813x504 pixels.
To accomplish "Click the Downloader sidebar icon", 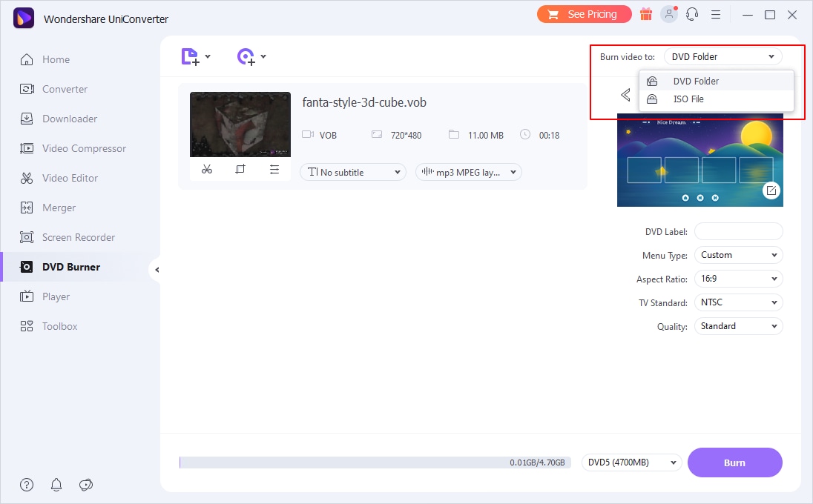I will (27, 119).
